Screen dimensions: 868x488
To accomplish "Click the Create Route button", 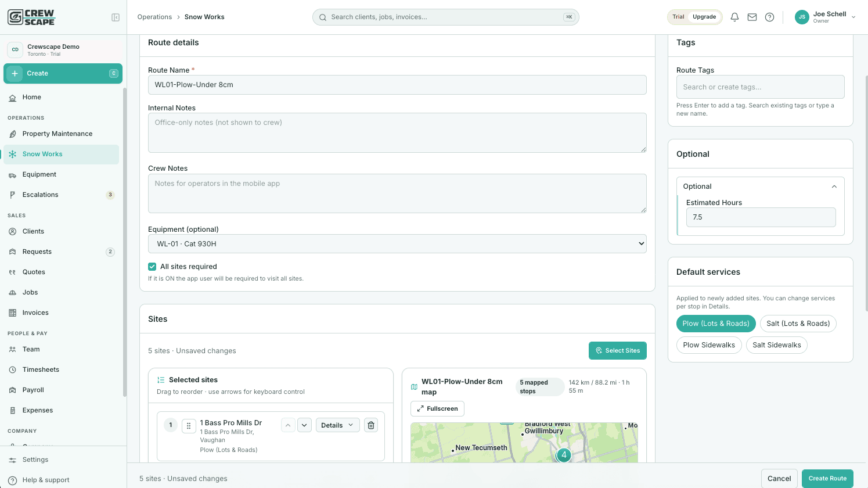I will (827, 479).
